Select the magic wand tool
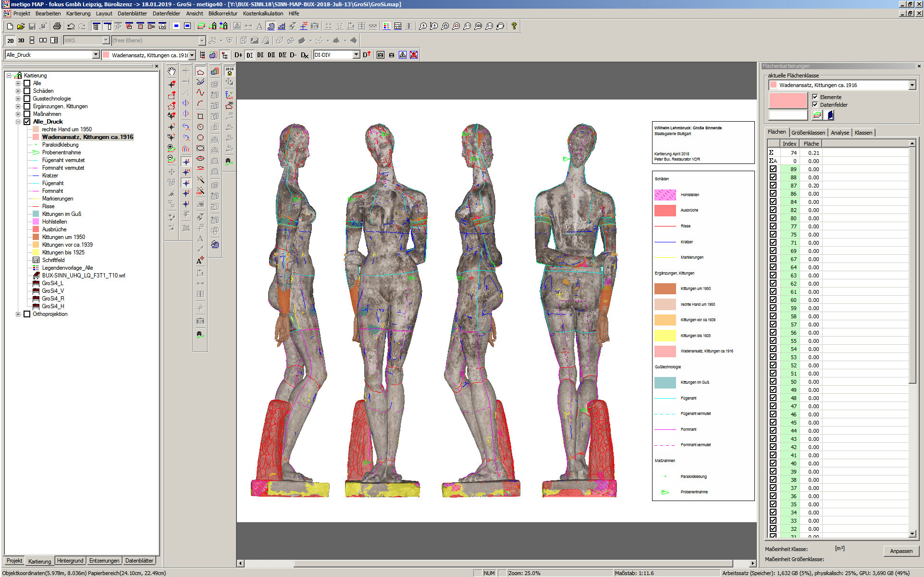This screenshot has width=924, height=577. (200, 180)
